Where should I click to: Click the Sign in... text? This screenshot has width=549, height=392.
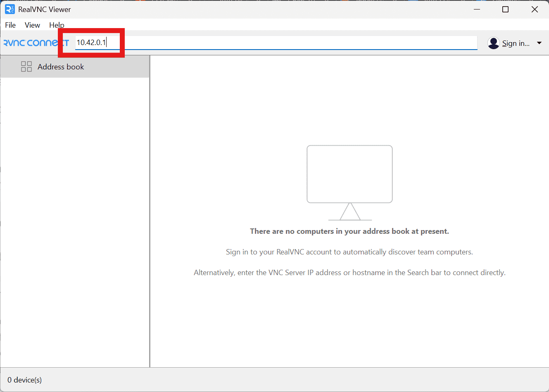[516, 43]
